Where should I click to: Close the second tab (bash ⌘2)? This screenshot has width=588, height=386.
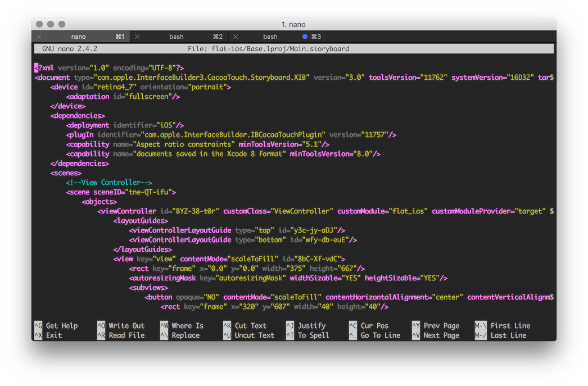(x=137, y=37)
